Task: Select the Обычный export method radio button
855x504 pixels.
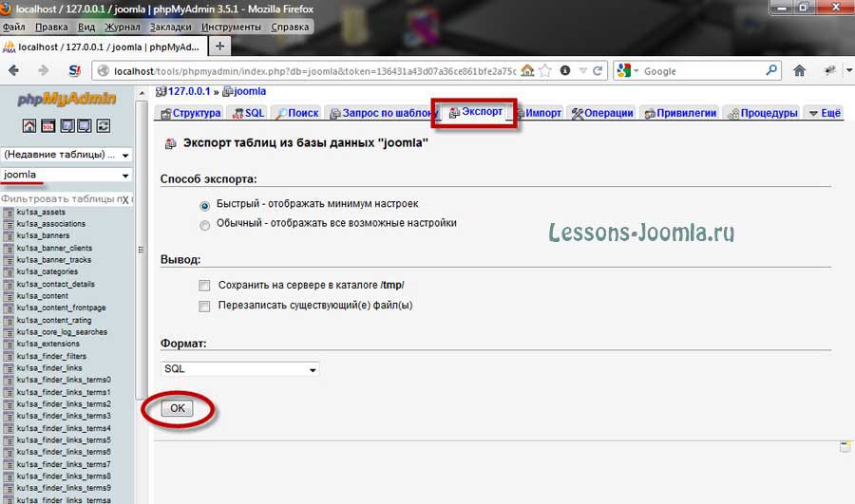Action: [x=205, y=224]
